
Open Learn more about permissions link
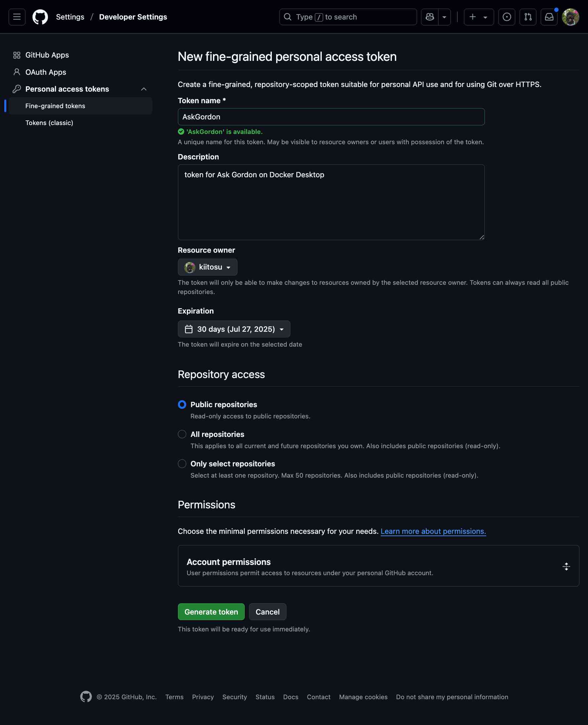point(433,531)
